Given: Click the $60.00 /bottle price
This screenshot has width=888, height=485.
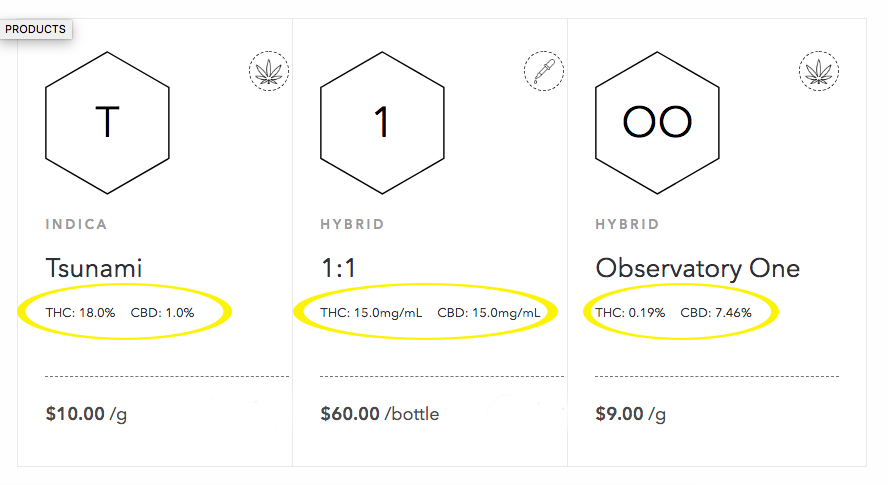Looking at the screenshot, I should coord(380,414).
